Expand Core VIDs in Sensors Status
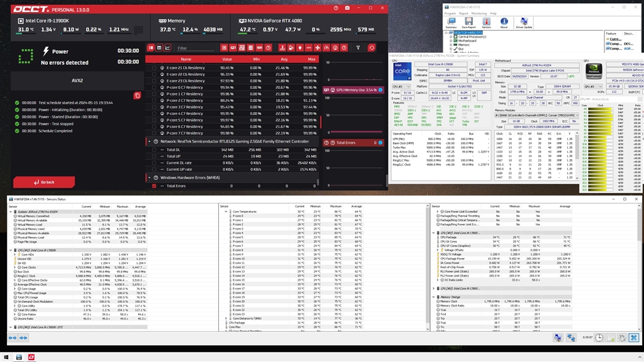The height and width of the screenshot is (362, 644). point(15,255)
